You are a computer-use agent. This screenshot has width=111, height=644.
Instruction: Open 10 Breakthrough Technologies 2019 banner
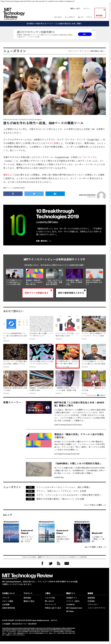pyautogui.click(x=55, y=225)
